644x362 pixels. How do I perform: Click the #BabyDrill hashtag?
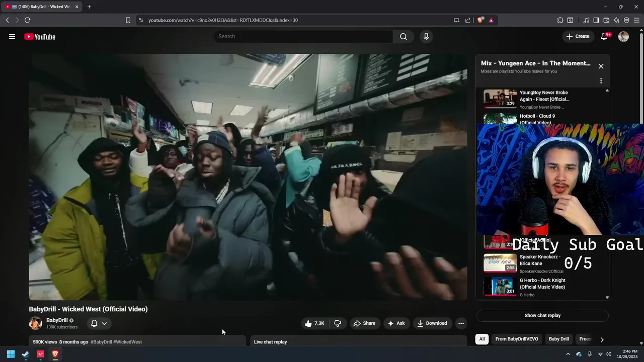pos(101,342)
